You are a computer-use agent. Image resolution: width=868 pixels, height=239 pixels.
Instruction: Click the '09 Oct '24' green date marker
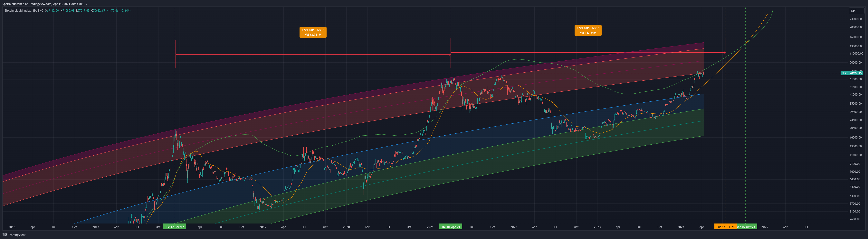(747, 227)
